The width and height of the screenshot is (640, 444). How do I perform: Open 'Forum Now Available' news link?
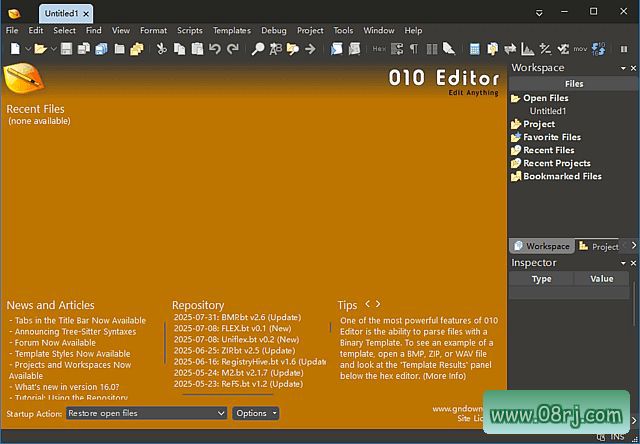tap(55, 342)
